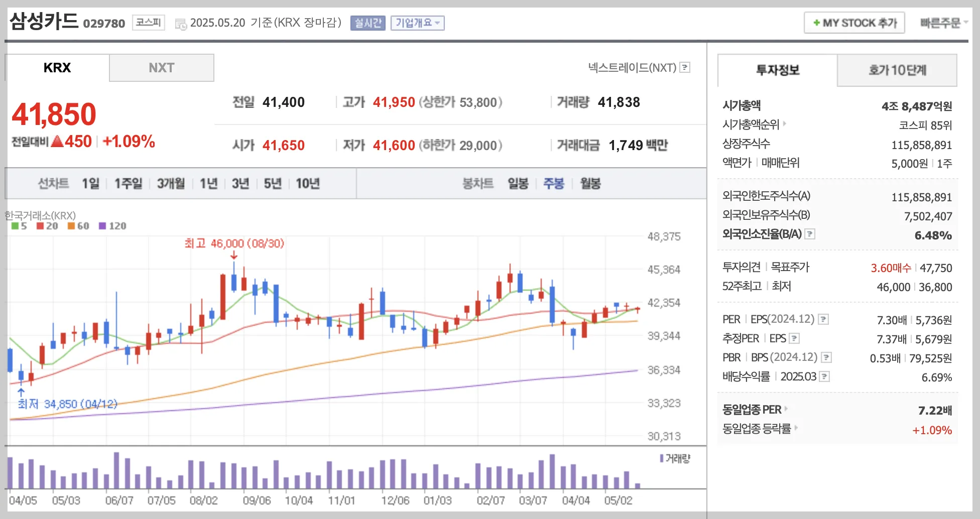980x519 pixels.
Task: Open help icon beside 추정PER EPS
Action: click(x=794, y=338)
